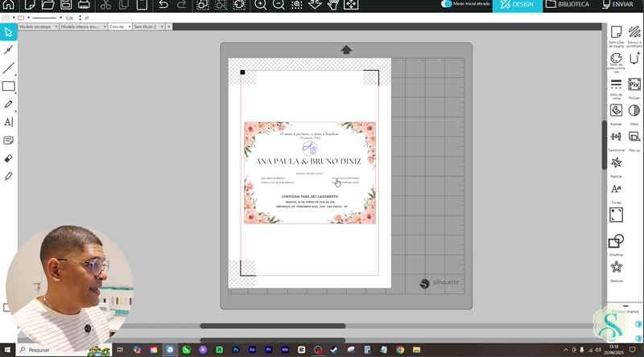
Task: Click the horizontal canvas scrollbar
Action: pos(273,326)
